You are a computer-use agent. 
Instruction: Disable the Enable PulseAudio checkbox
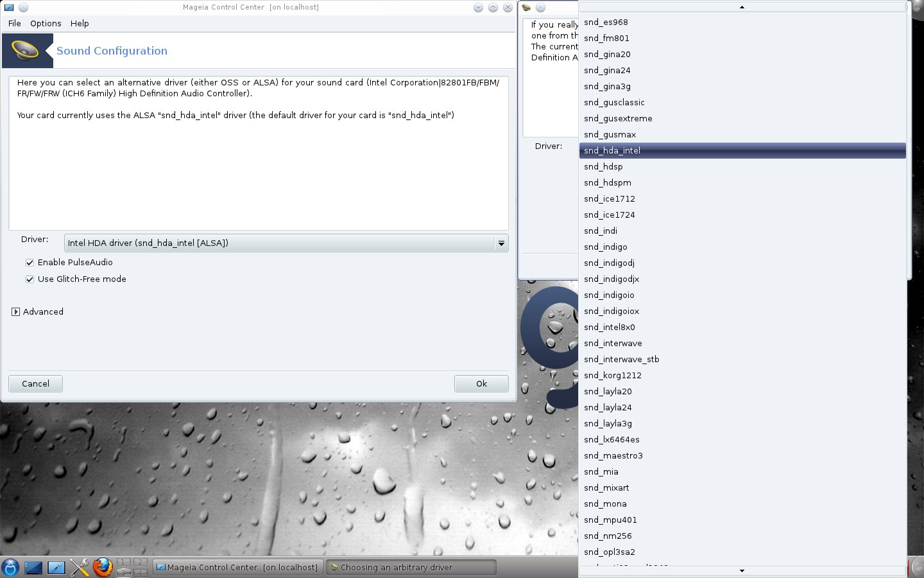(30, 262)
